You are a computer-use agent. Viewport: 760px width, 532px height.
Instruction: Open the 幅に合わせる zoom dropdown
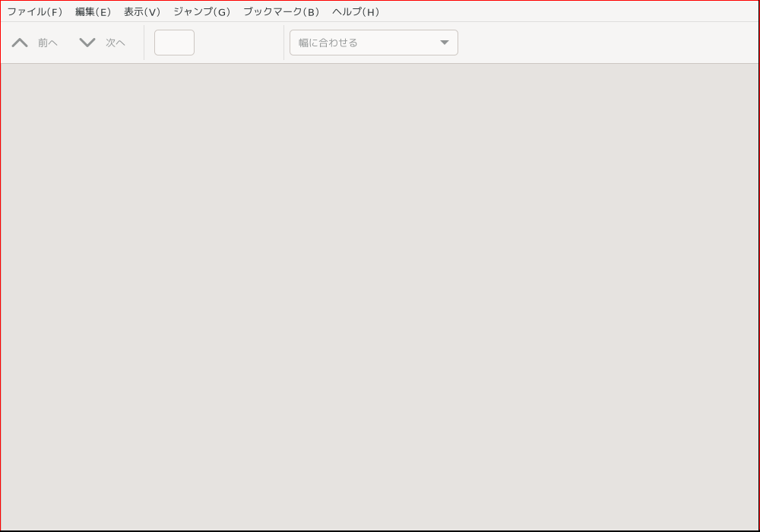[x=374, y=43]
